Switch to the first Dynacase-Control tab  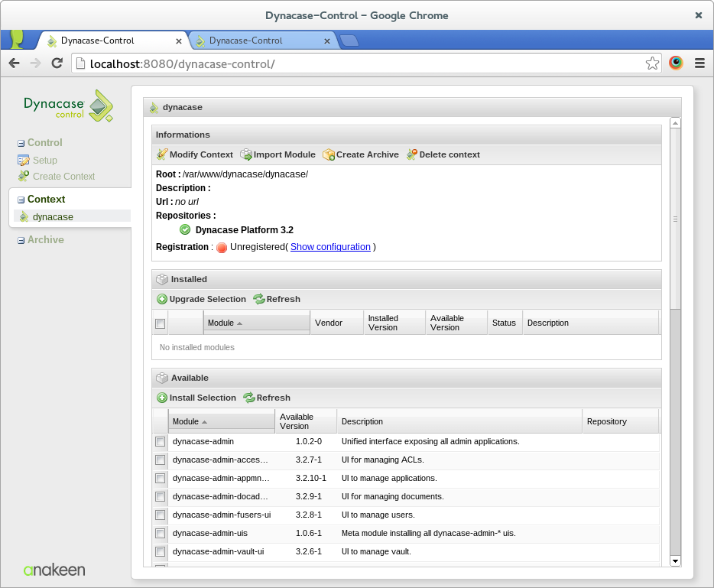(112, 41)
